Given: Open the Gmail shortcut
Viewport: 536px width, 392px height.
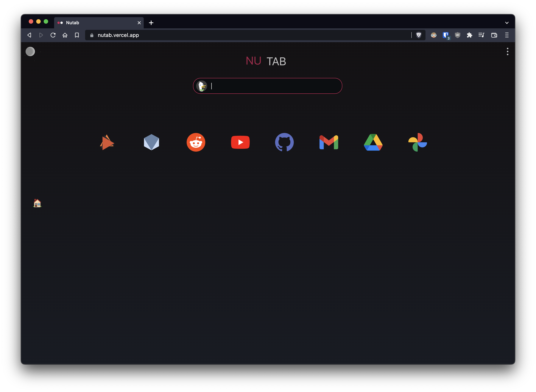Looking at the screenshot, I should pyautogui.click(x=329, y=142).
